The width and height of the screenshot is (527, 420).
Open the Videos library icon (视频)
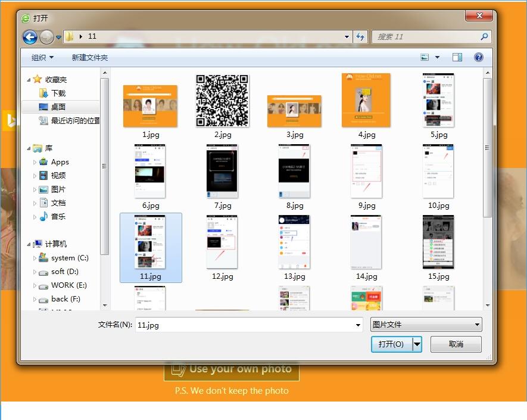[x=43, y=175]
